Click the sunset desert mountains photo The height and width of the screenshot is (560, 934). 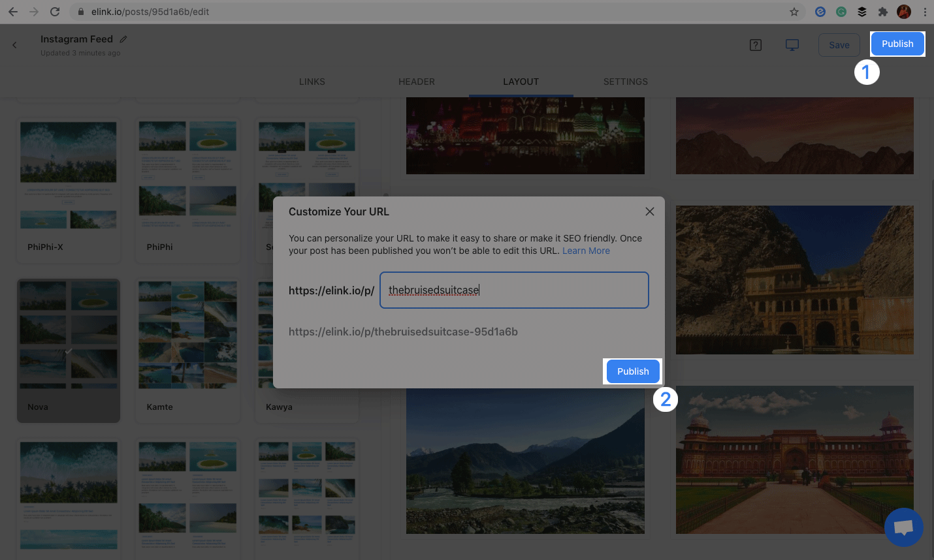point(795,136)
